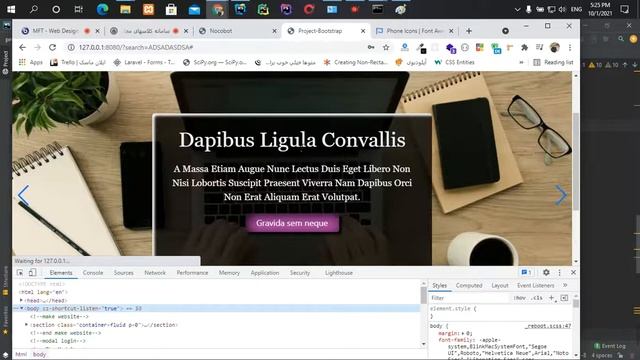Switch to the Sources tab
Viewport: 640px width, 360px height.
coord(123,273)
